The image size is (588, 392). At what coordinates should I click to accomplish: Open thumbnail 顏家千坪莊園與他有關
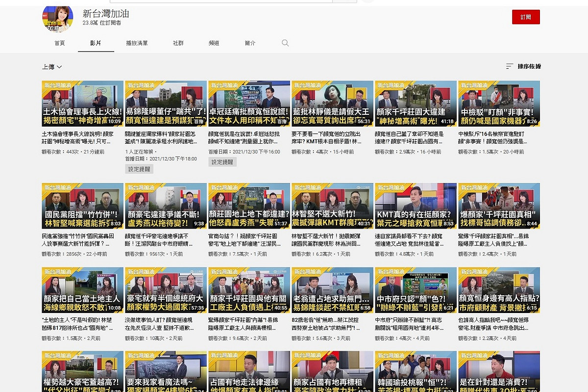pyautogui.click(x=249, y=290)
